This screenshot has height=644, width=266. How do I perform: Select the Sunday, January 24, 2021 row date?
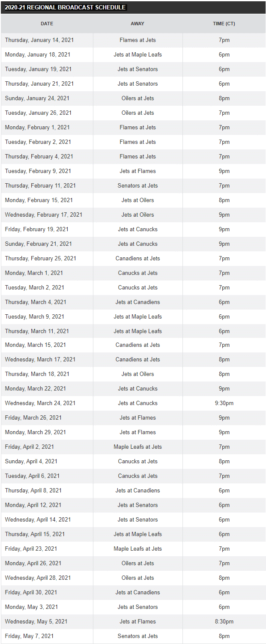pos(37,98)
